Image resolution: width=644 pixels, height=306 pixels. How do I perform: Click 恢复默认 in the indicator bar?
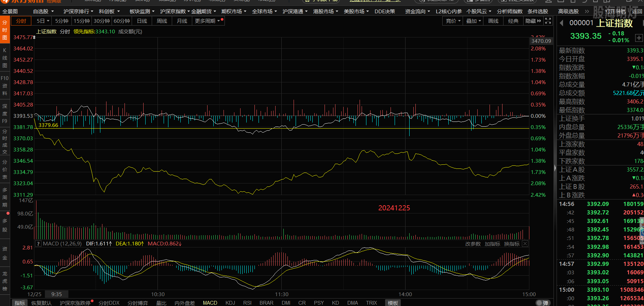coord(42,303)
